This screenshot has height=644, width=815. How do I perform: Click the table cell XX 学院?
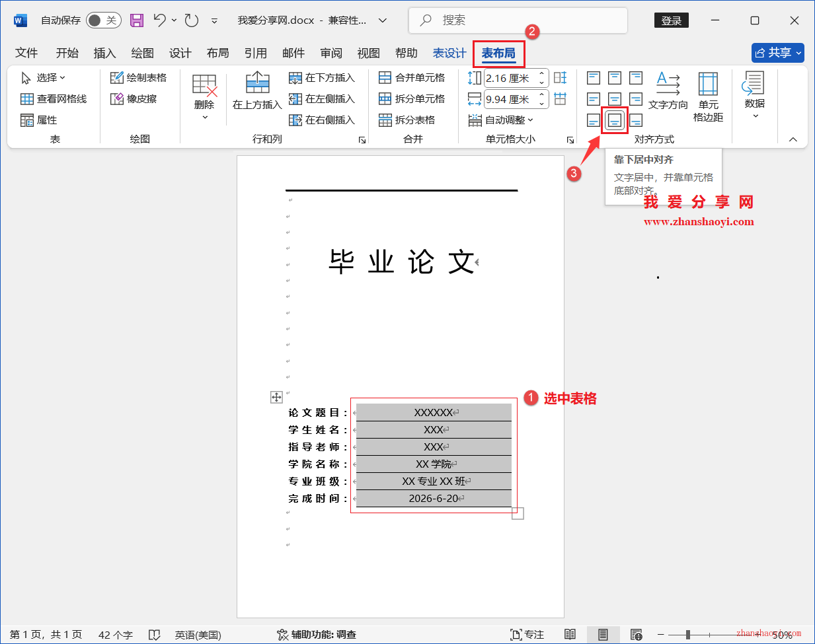tap(434, 464)
